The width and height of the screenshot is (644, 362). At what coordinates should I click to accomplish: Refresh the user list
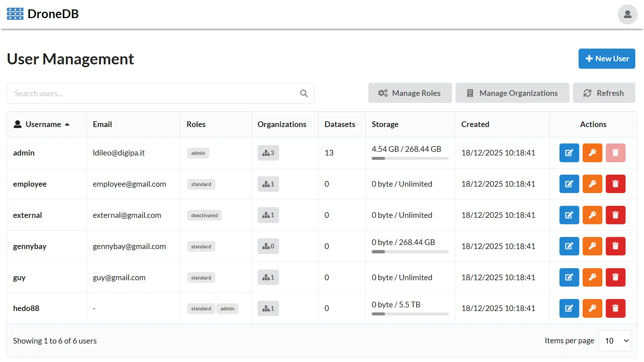604,93
